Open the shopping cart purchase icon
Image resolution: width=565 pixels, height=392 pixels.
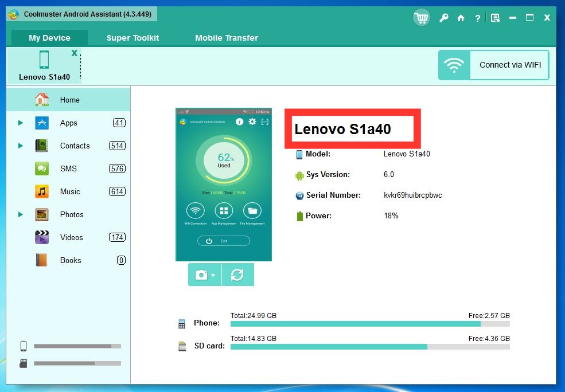coord(421,17)
